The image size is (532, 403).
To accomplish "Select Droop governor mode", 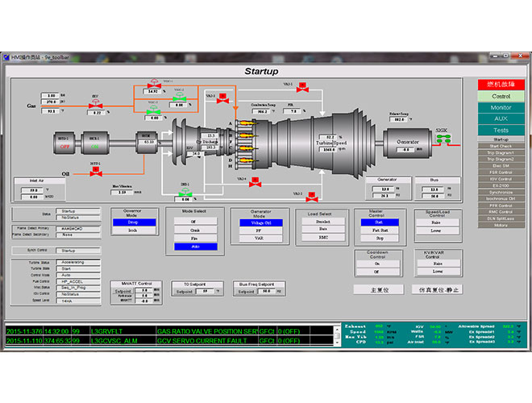I will [x=134, y=222].
